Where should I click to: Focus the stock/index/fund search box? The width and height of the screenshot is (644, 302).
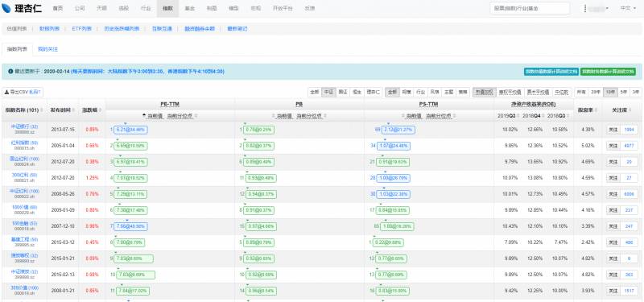[530, 8]
